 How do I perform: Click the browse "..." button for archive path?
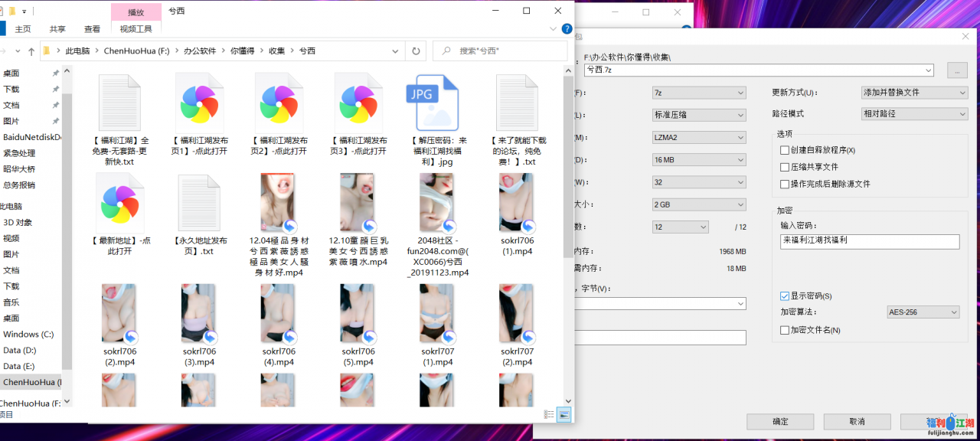957,70
